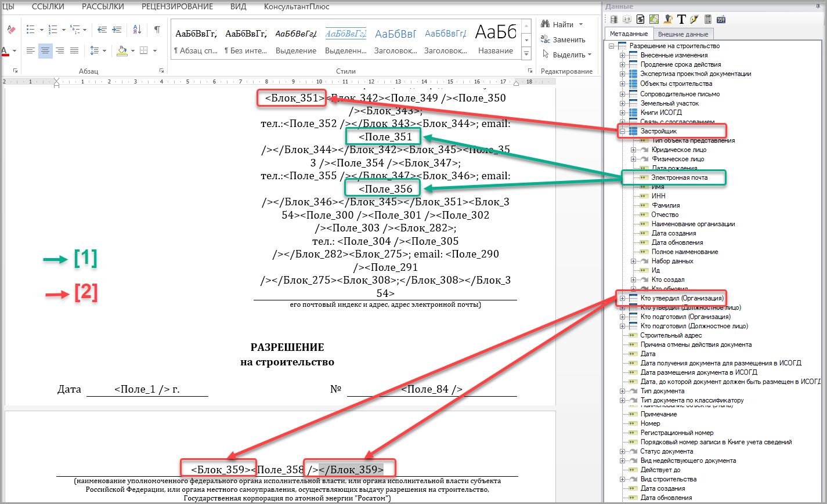827x504 pixels.
Task: Click the stamp icon in Данные toolbar
Action: [668, 19]
